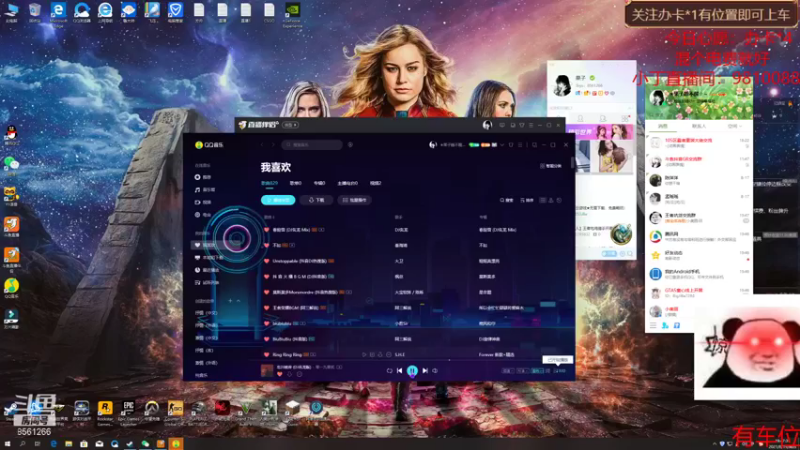Open the Local and Downloads sidebar item
This screenshot has height=450, width=800.
(209, 258)
